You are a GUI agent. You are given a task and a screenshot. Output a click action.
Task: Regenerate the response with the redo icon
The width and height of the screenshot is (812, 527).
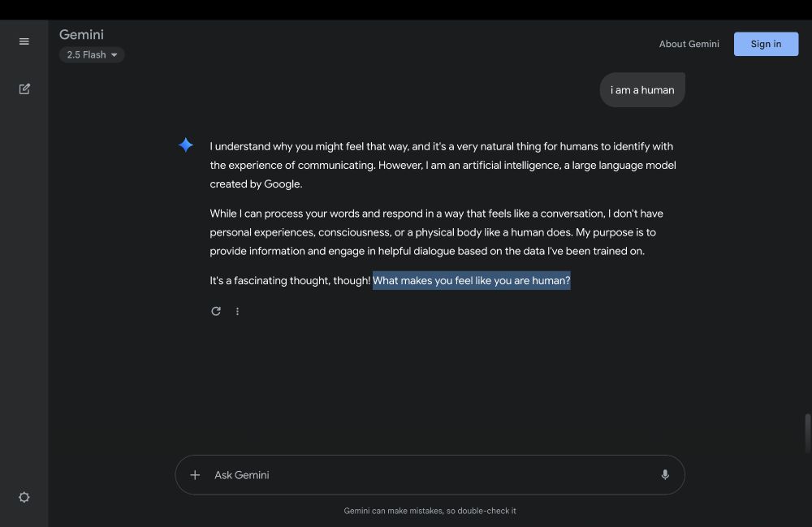tap(216, 311)
